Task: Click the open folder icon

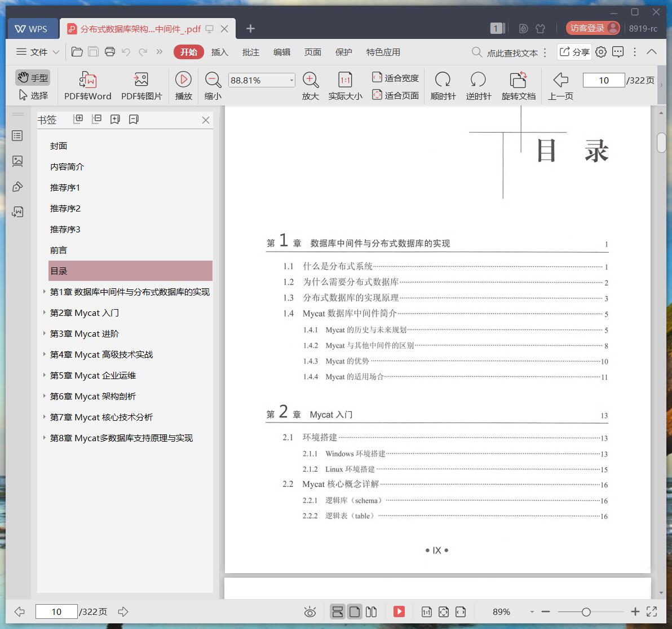Action: point(77,52)
